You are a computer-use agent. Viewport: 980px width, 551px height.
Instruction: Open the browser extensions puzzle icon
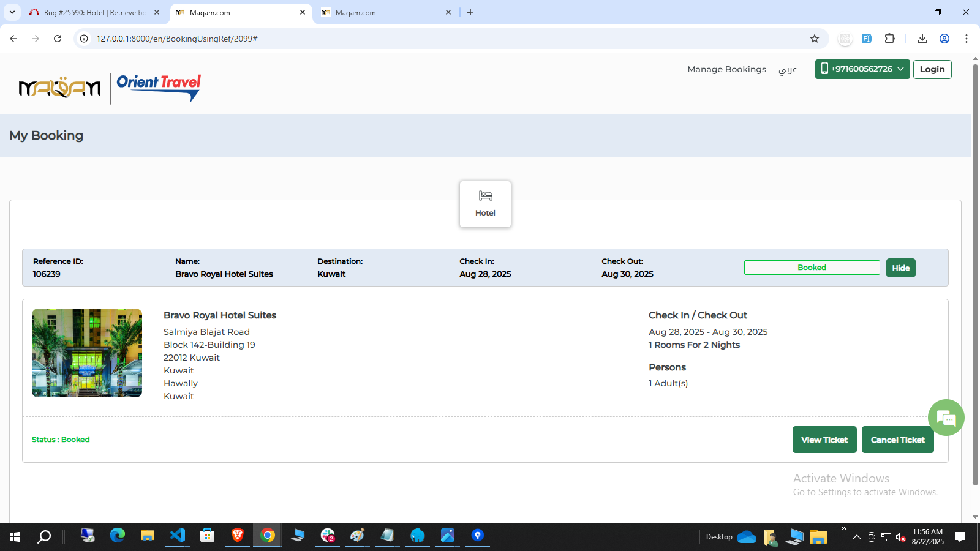pyautogui.click(x=889, y=39)
